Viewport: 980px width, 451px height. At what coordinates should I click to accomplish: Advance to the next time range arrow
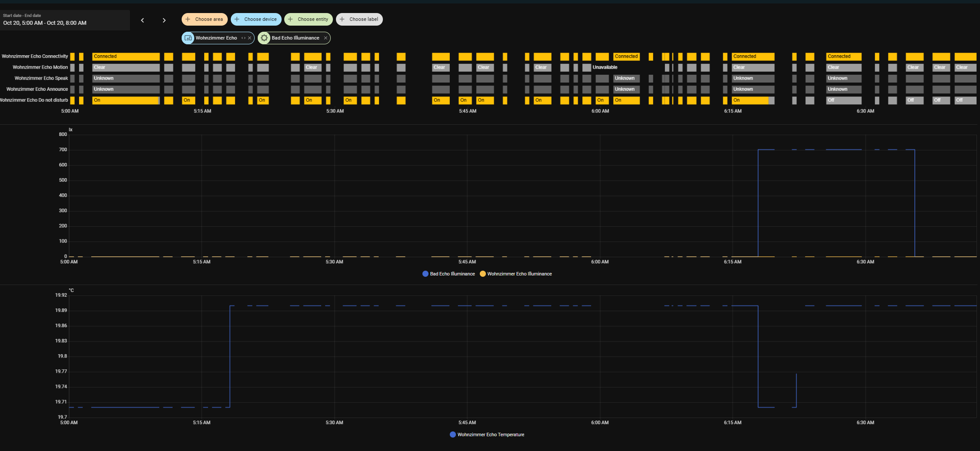[x=164, y=20]
